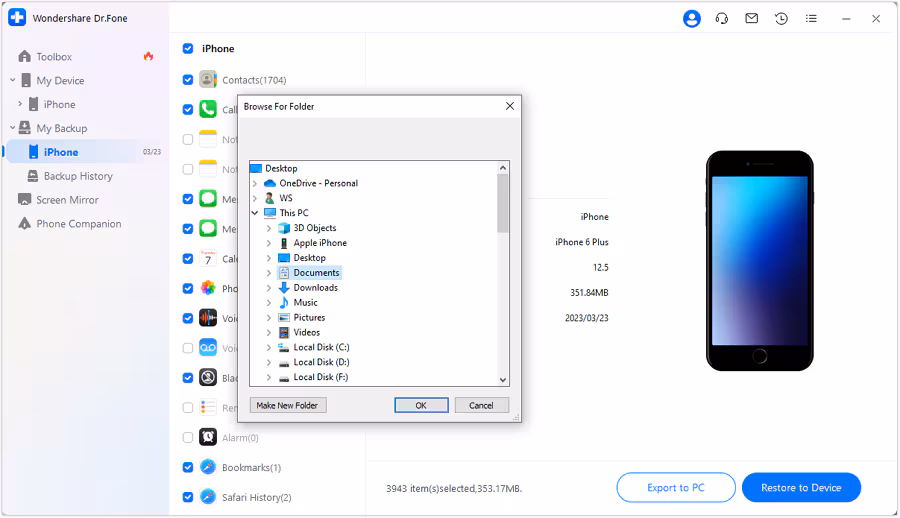
Task: Uncheck the Call history checkbox
Action: coord(188,110)
